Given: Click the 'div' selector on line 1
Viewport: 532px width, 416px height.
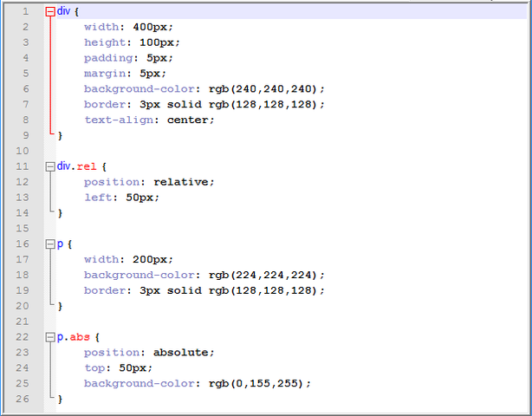Looking at the screenshot, I should pos(63,11).
